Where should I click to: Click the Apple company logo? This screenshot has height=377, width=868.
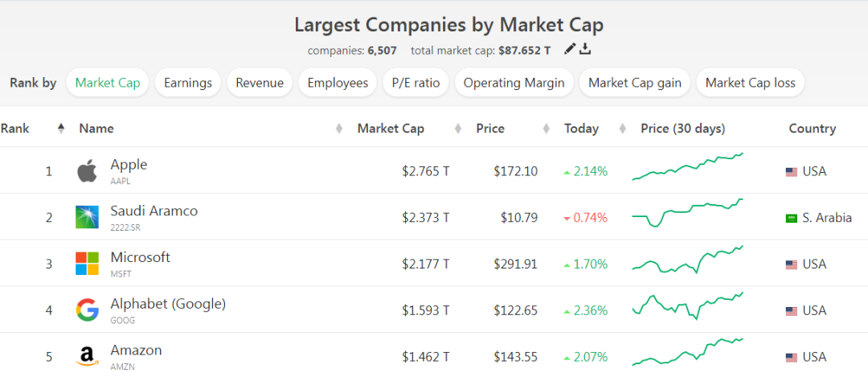point(87,171)
